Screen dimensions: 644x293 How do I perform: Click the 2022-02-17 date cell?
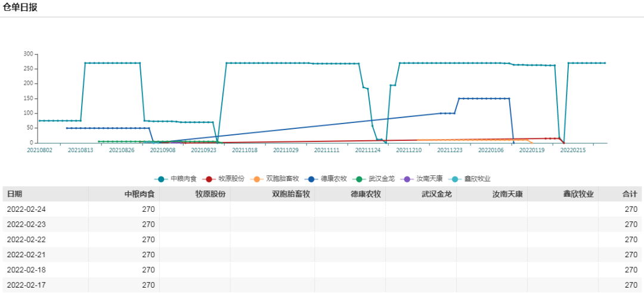coord(26,285)
